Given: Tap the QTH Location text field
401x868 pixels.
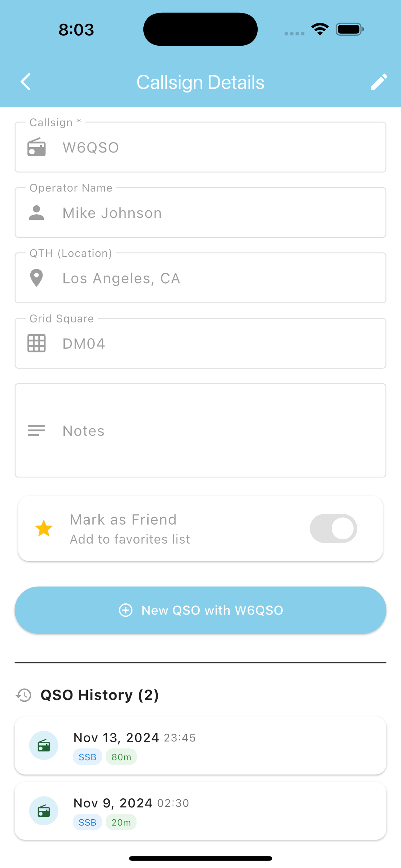Looking at the screenshot, I should (215, 278).
